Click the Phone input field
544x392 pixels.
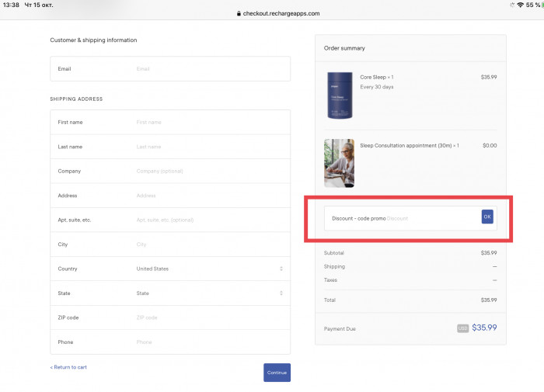[x=170, y=342]
